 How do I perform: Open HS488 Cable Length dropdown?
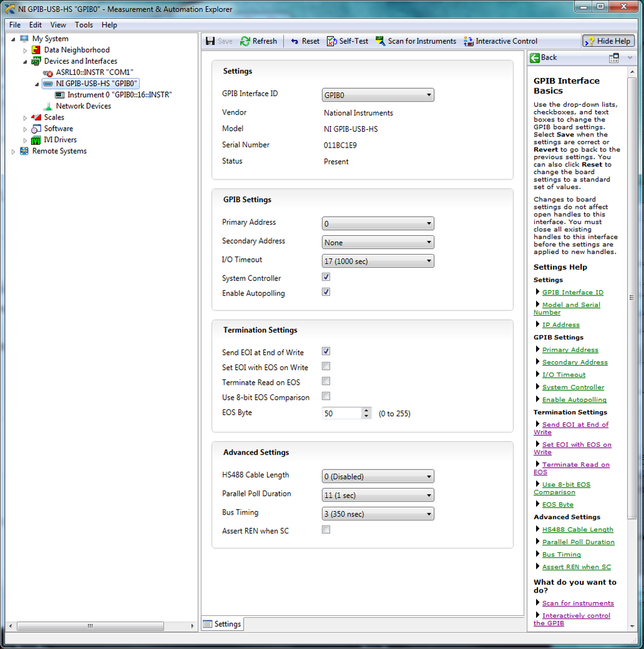(378, 476)
